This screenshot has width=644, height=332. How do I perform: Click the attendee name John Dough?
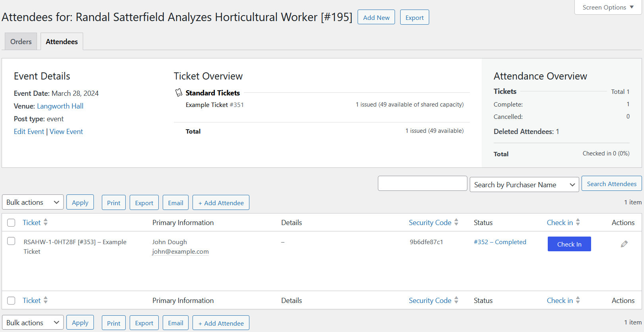169,242
